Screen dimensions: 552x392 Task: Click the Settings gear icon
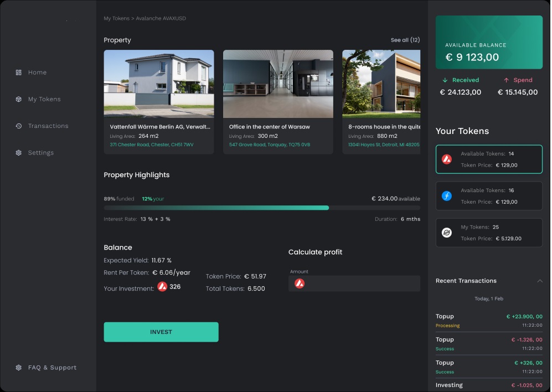point(19,152)
